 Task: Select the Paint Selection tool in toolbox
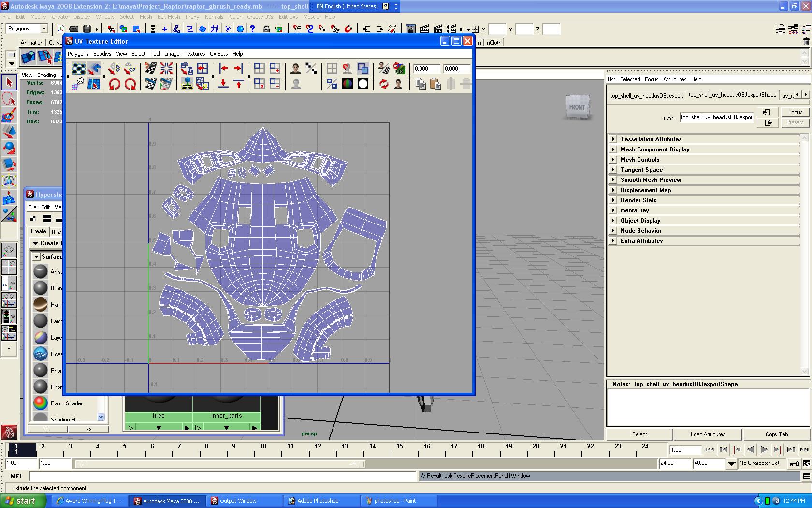(9, 115)
